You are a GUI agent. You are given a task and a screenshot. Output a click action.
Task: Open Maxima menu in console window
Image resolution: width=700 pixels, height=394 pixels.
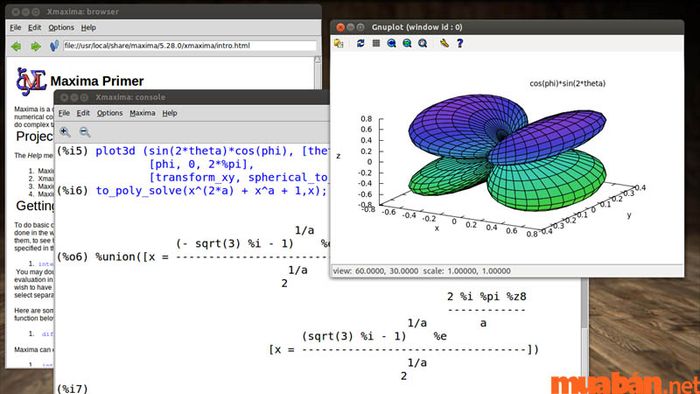(142, 113)
